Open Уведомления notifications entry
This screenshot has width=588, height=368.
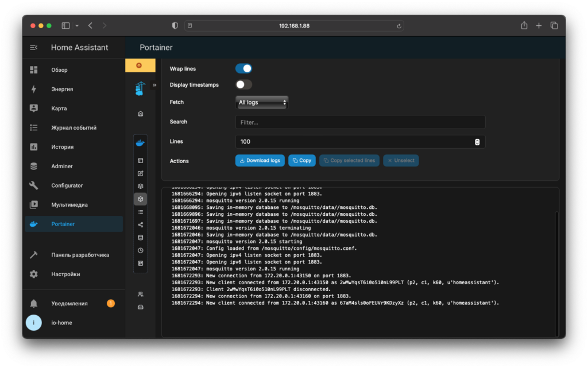coord(74,304)
